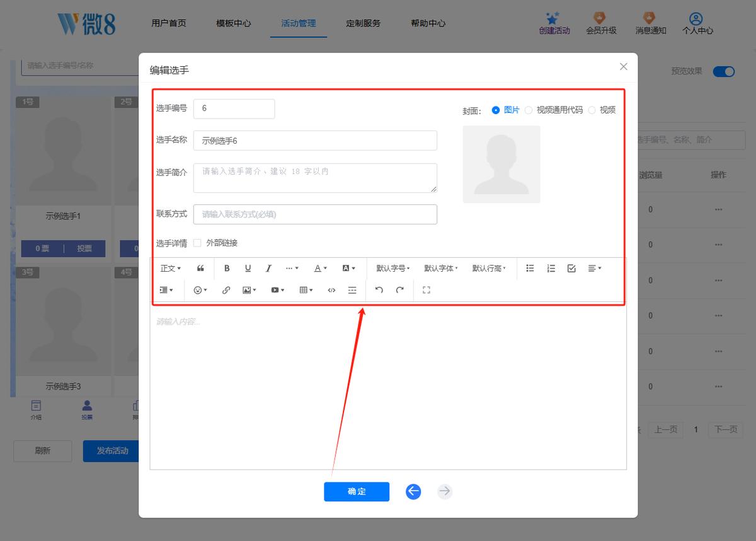Apply underline formatting in the editor
The width and height of the screenshot is (756, 541).
click(x=248, y=268)
